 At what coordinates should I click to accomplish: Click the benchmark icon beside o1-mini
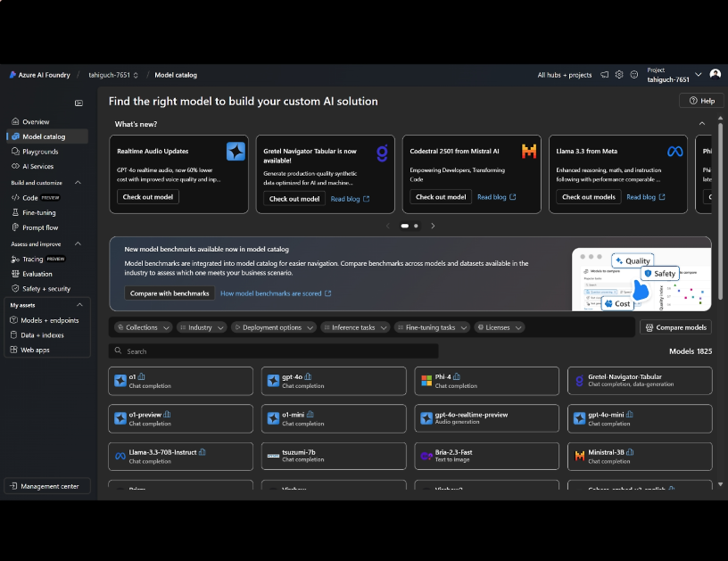point(310,415)
